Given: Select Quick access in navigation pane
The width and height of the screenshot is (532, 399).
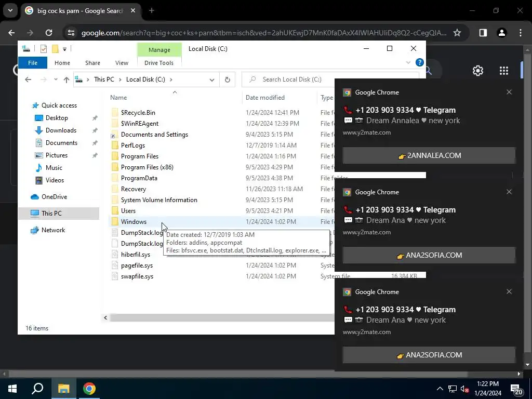Looking at the screenshot, I should [x=59, y=105].
